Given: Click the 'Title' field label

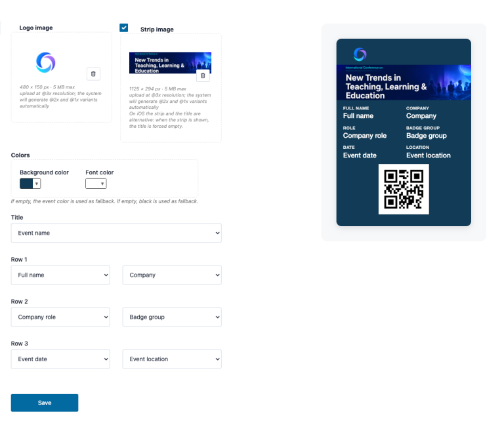Looking at the screenshot, I should [x=17, y=218].
